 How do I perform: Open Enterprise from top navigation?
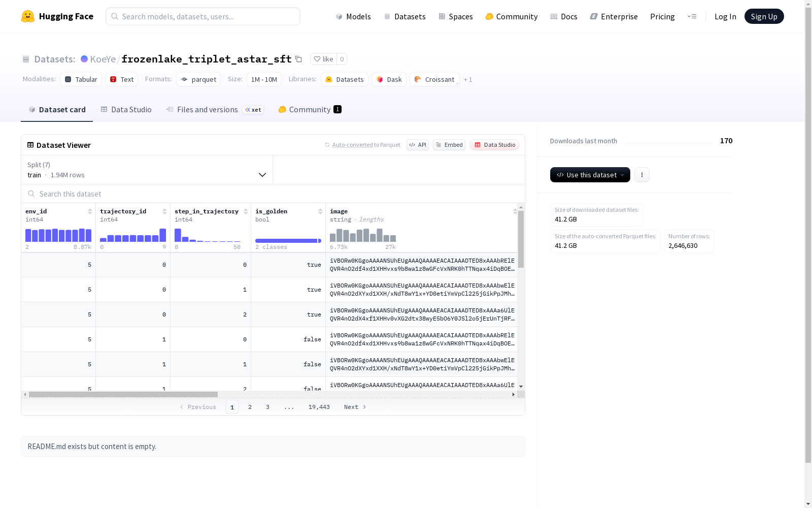coord(614,16)
